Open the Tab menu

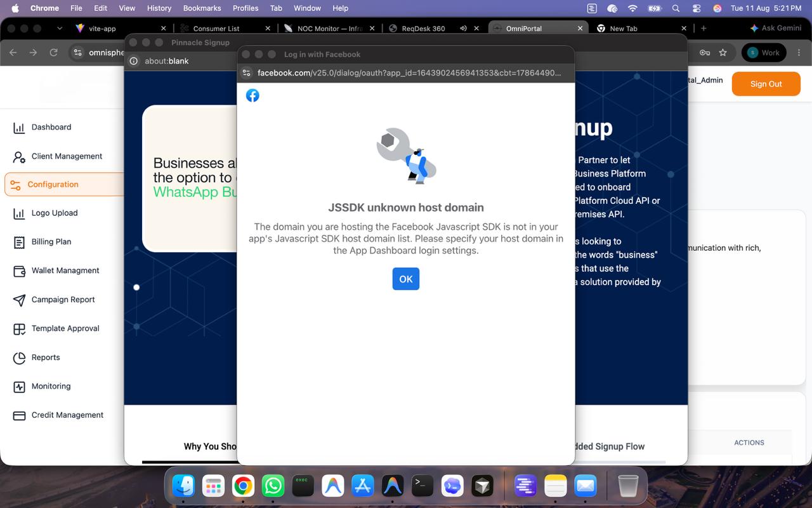click(276, 8)
